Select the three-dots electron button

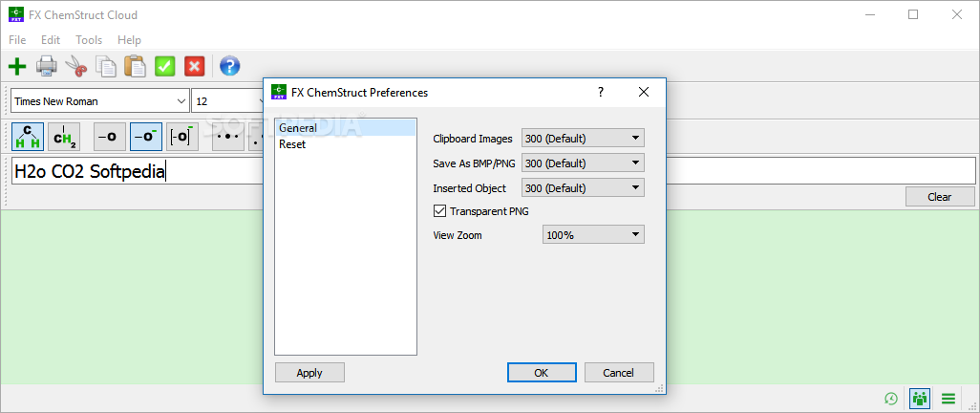(x=228, y=137)
